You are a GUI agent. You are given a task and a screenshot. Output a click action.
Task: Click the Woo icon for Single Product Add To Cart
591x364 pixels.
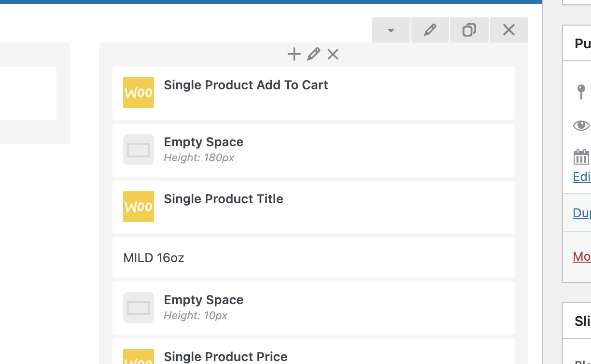139,93
